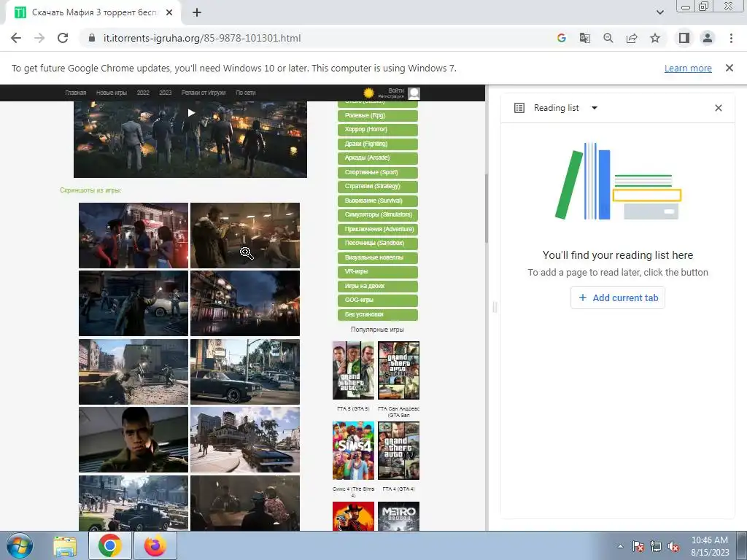Close the Мафия 3 tab
This screenshot has height=560, width=747.
point(169,13)
